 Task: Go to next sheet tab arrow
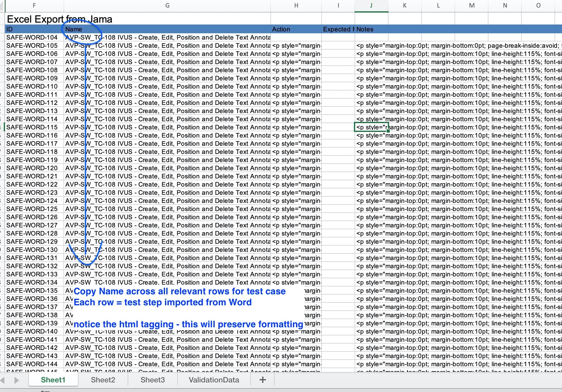click(x=17, y=380)
